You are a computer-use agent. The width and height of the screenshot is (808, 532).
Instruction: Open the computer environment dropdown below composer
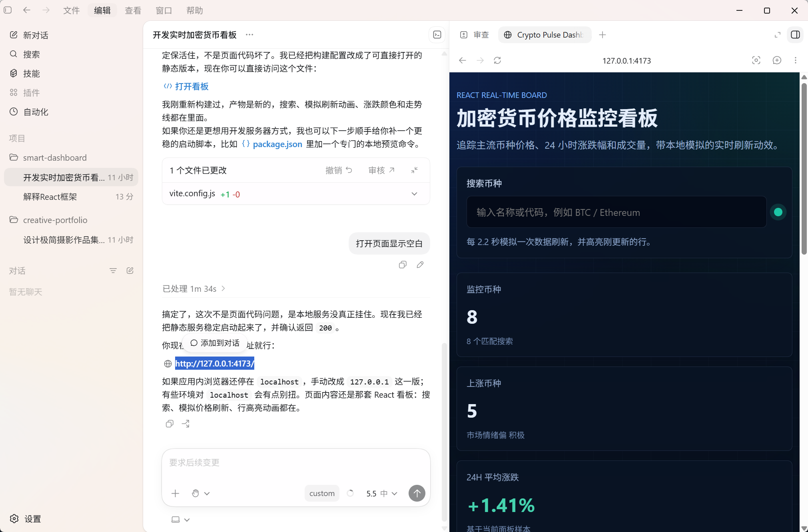point(181,520)
